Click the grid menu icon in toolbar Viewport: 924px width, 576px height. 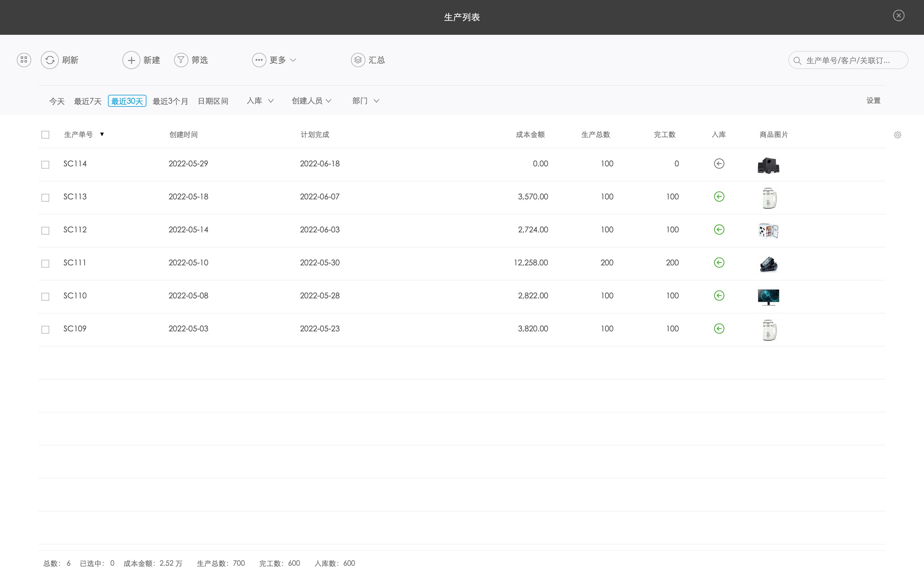(24, 60)
